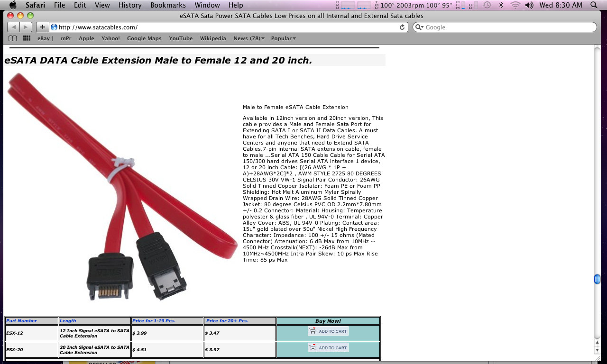Click Price for 20+ Pcs. header
607x364 pixels.
pyautogui.click(x=239, y=321)
